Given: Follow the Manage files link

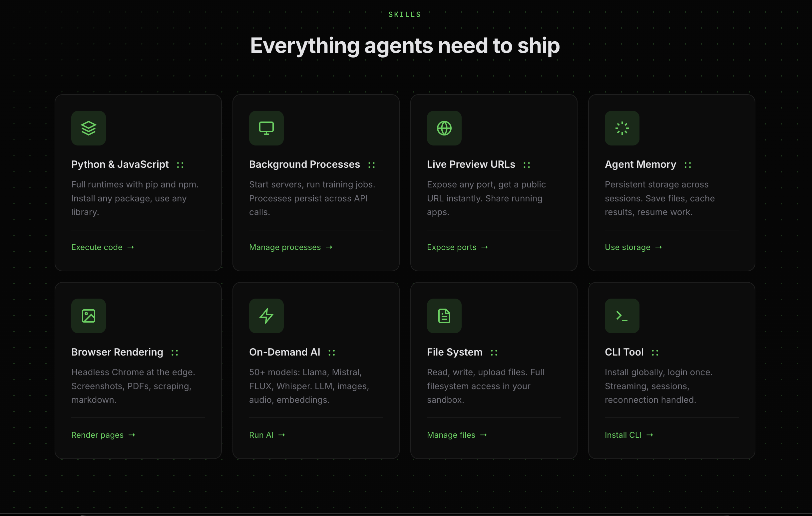Looking at the screenshot, I should (457, 435).
